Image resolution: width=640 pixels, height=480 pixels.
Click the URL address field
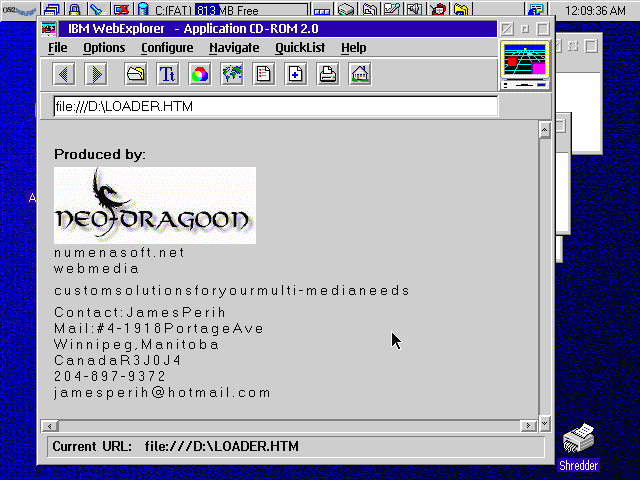[x=276, y=107]
